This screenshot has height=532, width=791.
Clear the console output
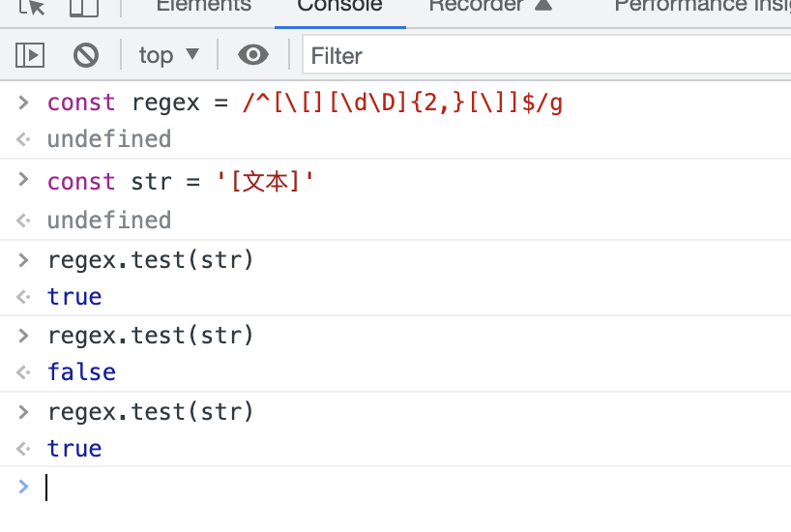(86, 55)
